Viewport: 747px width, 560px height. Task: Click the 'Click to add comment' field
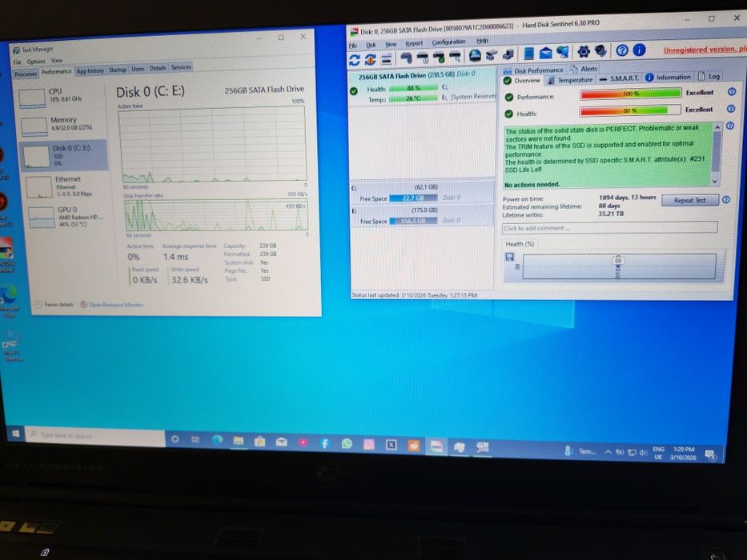tap(610, 228)
